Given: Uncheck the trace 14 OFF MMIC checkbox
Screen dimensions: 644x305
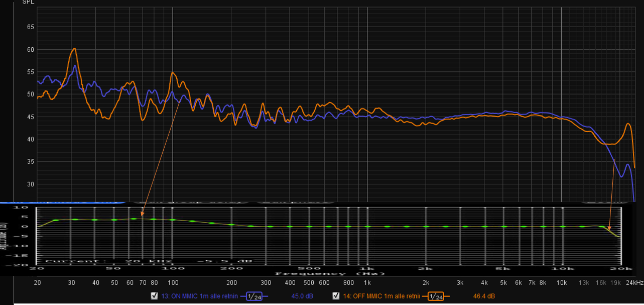Looking at the screenshot, I should point(336,296).
